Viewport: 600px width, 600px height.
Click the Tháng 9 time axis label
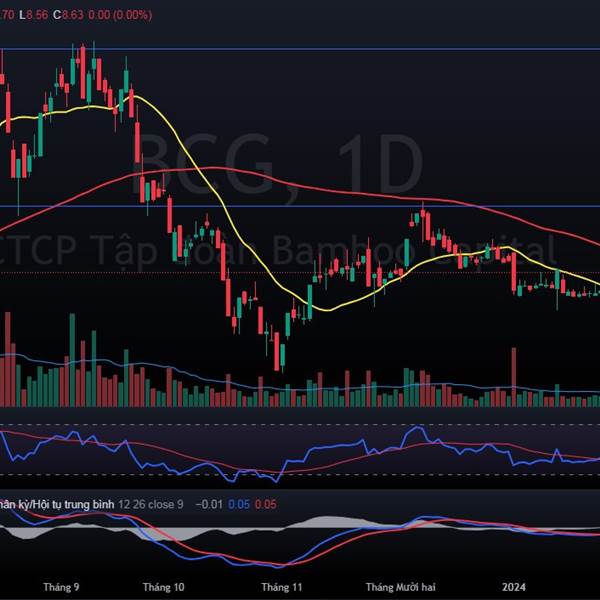point(61,587)
